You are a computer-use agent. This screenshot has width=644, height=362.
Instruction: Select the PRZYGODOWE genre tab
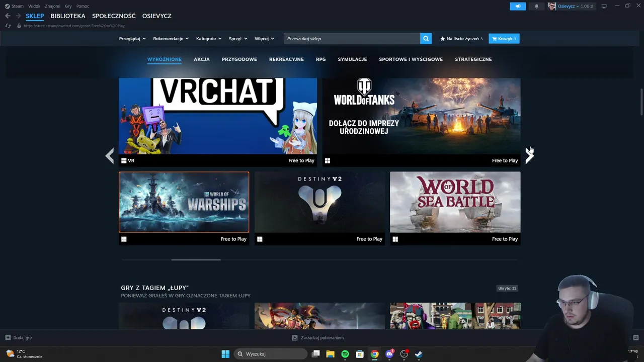tap(239, 59)
